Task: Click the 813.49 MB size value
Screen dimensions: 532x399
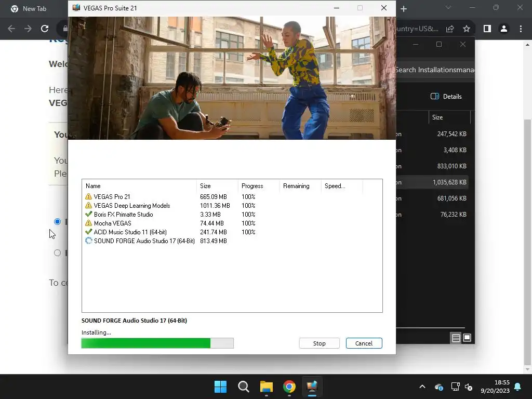Action: click(x=214, y=241)
